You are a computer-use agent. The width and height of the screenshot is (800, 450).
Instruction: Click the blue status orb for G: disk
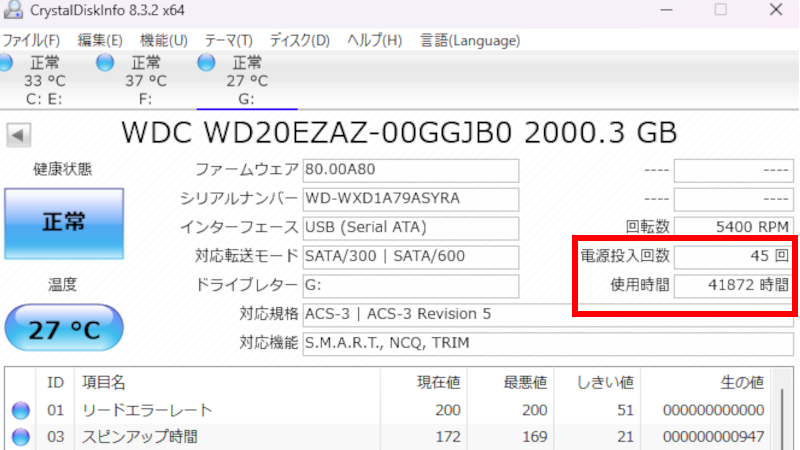tap(206, 62)
